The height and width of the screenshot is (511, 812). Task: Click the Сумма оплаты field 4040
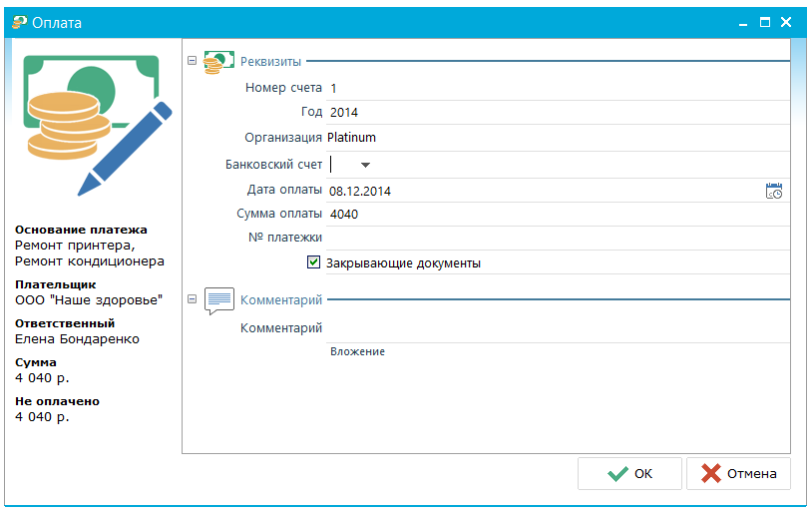click(x=558, y=214)
